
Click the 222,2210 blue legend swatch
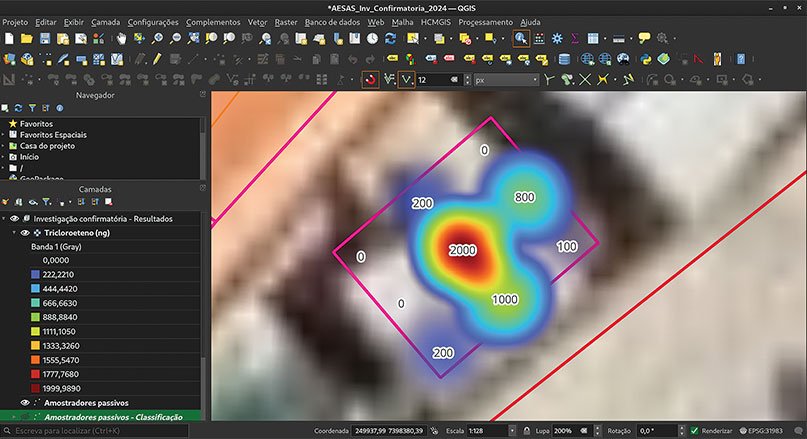point(35,274)
